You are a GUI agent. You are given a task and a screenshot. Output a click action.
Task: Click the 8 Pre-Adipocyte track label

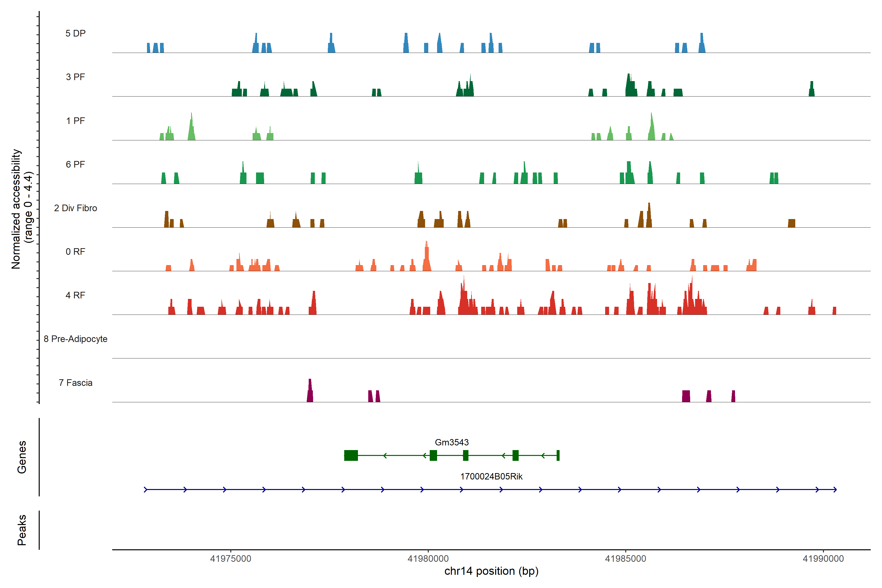[75, 339]
